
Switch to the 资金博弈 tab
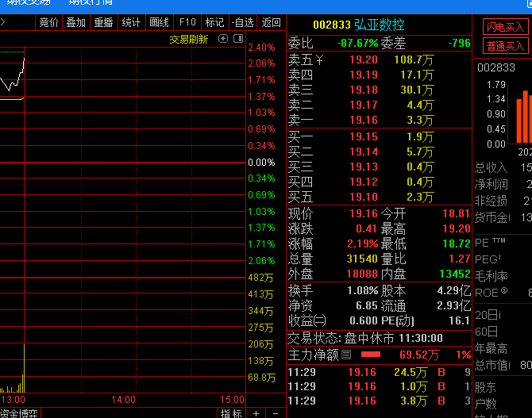[x=19, y=413]
